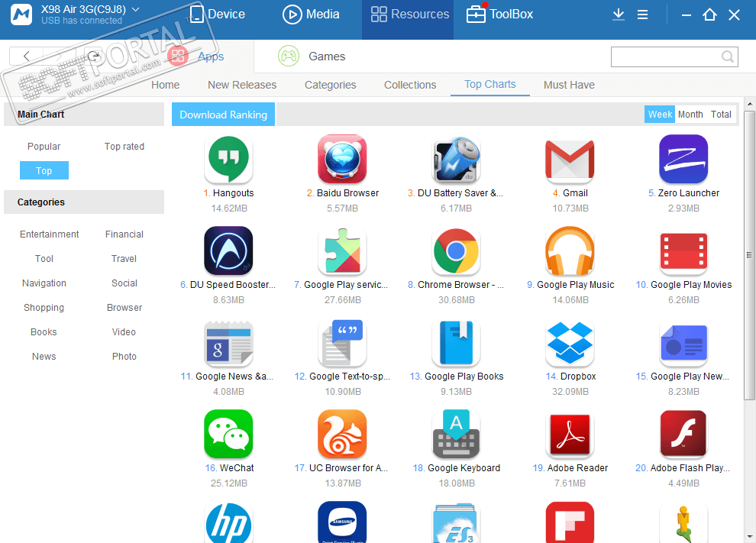Click the vertical scrollbar thumb
This screenshot has height=543, width=756.
[x=749, y=255]
